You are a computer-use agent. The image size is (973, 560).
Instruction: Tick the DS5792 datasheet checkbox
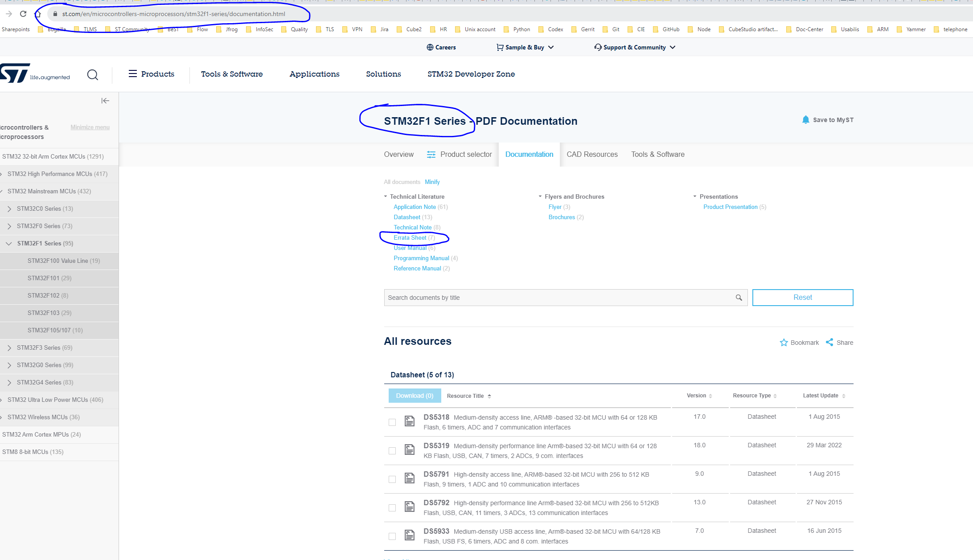point(392,508)
